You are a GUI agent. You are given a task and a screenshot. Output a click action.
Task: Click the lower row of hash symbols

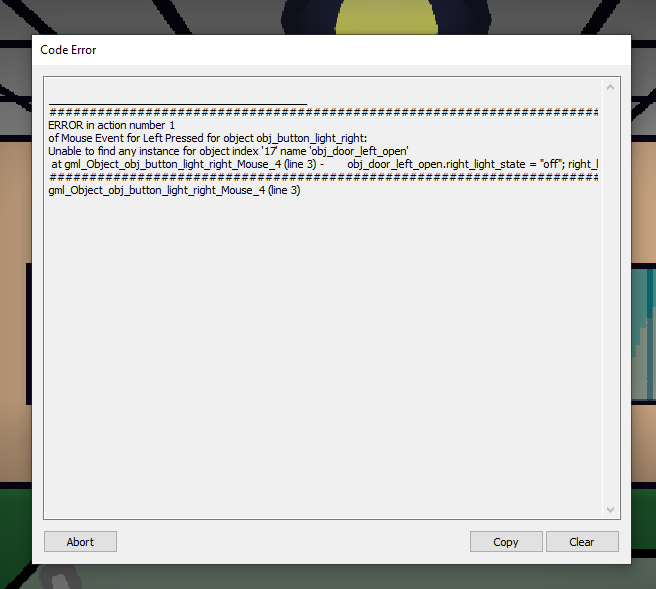pyautogui.click(x=323, y=177)
